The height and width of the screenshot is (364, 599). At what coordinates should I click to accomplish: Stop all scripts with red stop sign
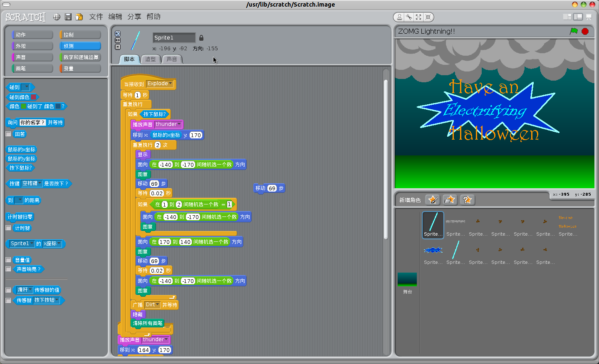click(585, 31)
